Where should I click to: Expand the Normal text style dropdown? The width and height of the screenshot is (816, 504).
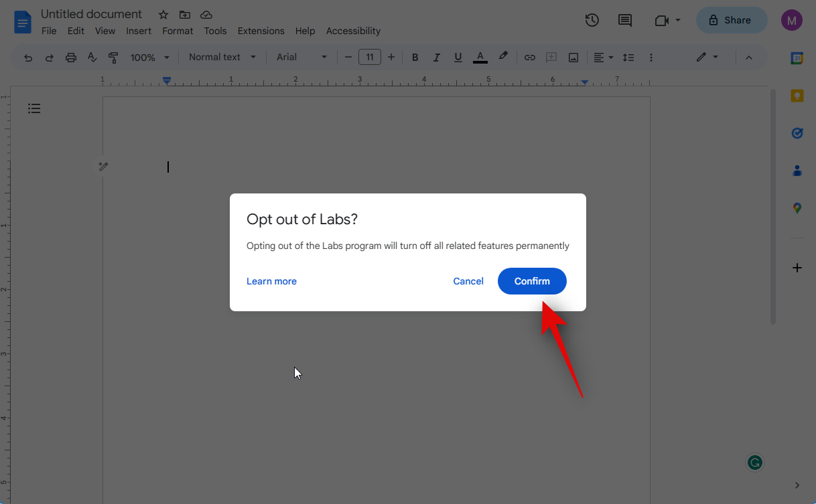(x=222, y=58)
